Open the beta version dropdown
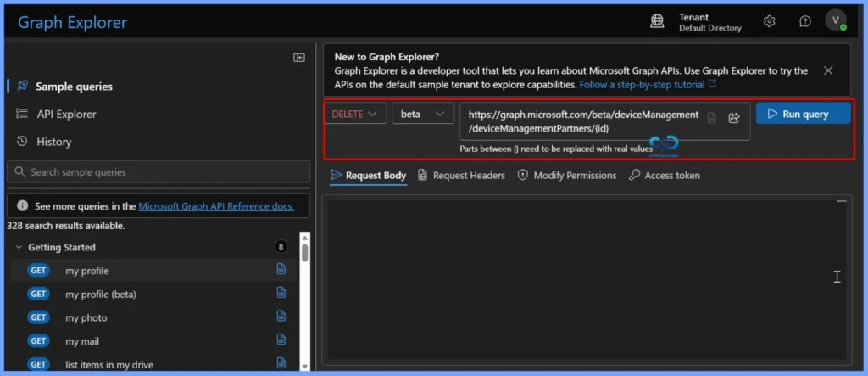Image resolution: width=868 pixels, height=376 pixels. click(423, 114)
